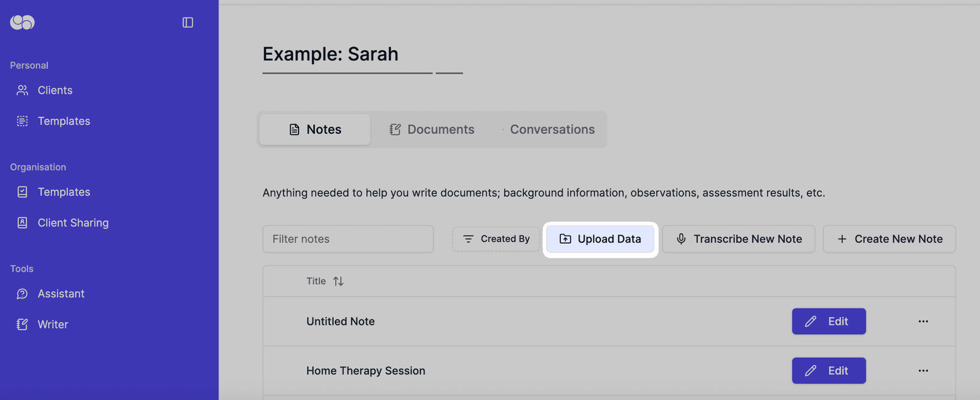Viewport: 980px width, 400px height.
Task: Open the Created By filter dropdown
Action: pyautogui.click(x=496, y=239)
